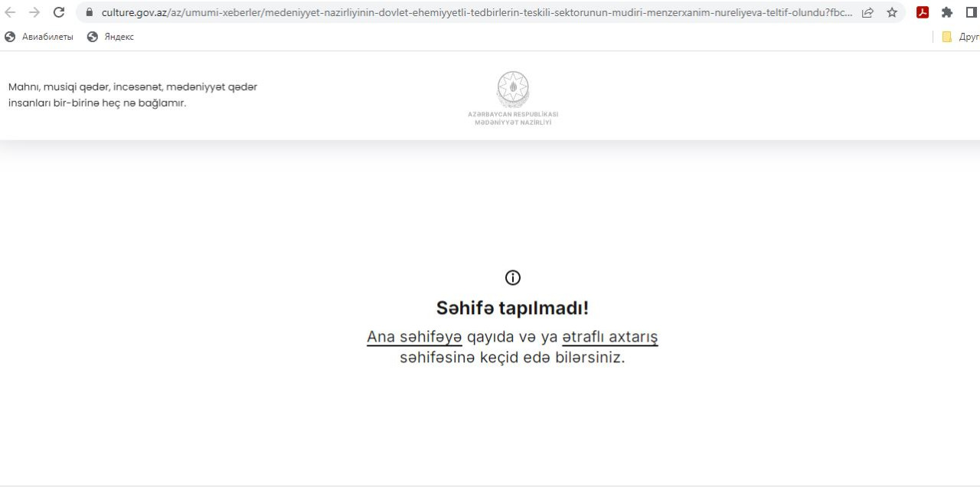Screen dimensions: 980x488
Task: Go back to the previous page
Action: tap(11, 12)
